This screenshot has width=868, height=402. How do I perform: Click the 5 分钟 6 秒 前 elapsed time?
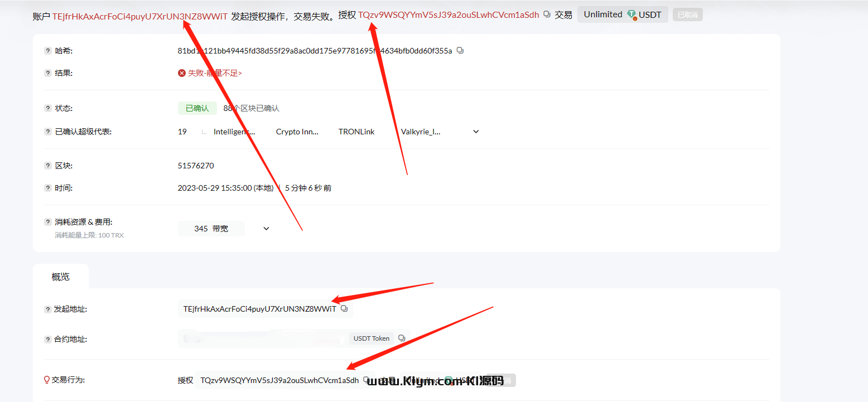click(x=308, y=188)
